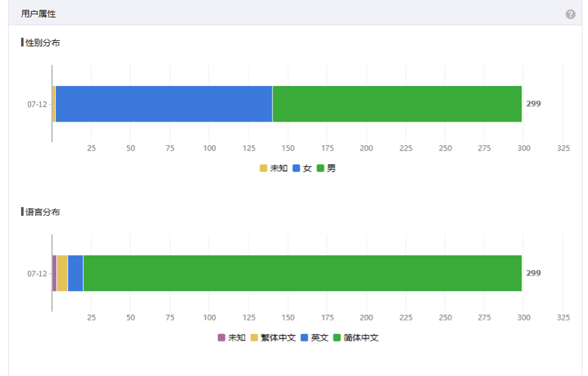Toggle 男 legend in gender chart
Image resolution: width=588 pixels, height=376 pixels.
[x=326, y=168]
